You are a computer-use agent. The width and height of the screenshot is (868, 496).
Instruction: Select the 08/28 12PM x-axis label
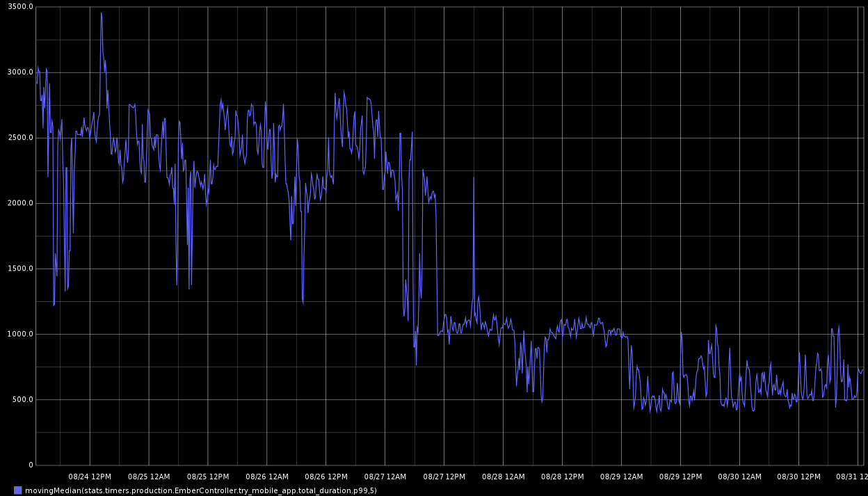[563, 477]
